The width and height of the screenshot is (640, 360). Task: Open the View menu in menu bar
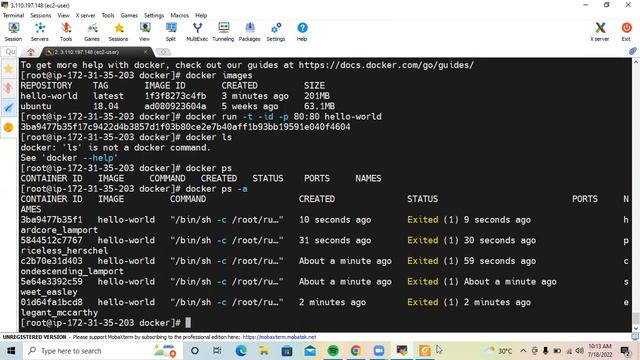(x=63, y=15)
